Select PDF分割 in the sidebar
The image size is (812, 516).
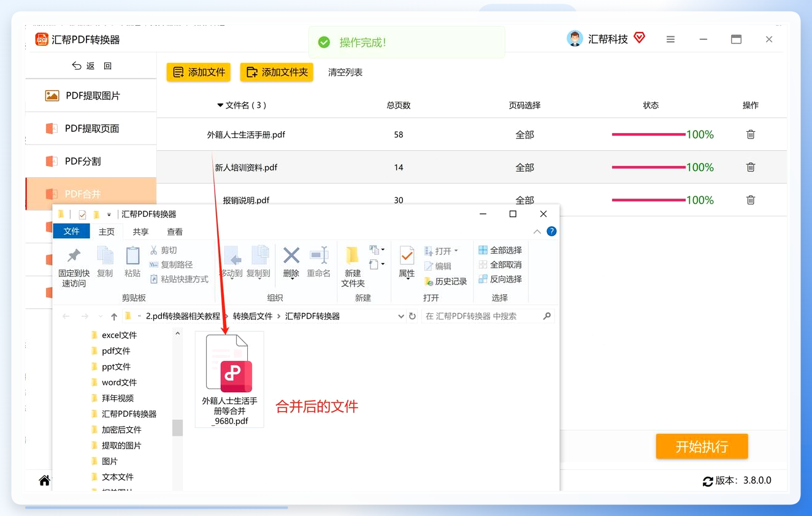click(91, 161)
